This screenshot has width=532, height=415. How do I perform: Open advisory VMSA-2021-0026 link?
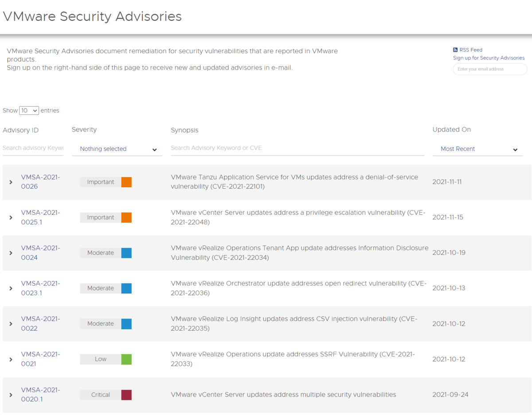(x=40, y=182)
